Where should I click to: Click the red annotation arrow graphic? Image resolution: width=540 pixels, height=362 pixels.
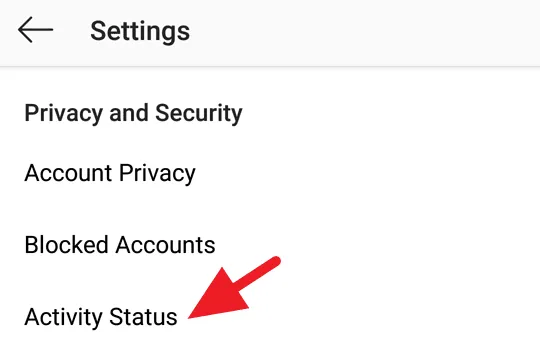point(235,287)
